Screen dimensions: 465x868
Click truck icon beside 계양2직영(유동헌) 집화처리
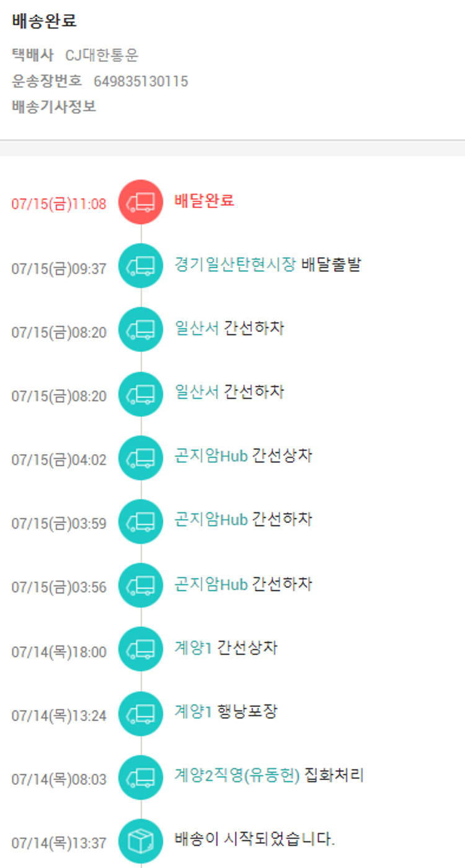[x=141, y=777]
